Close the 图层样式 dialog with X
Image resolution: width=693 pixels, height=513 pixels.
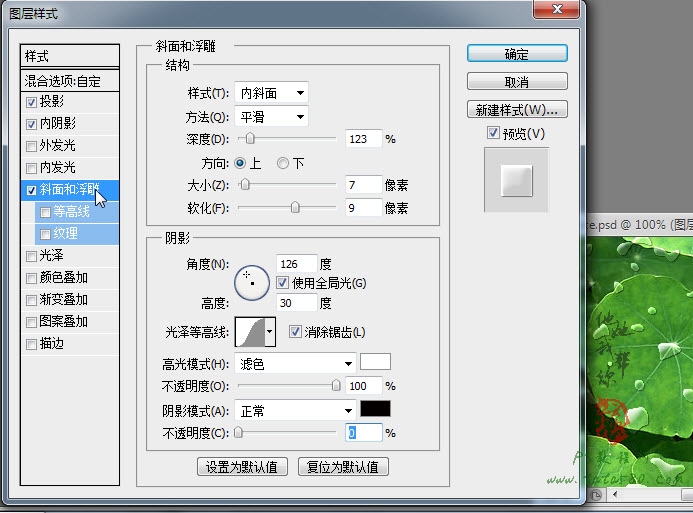(557, 9)
